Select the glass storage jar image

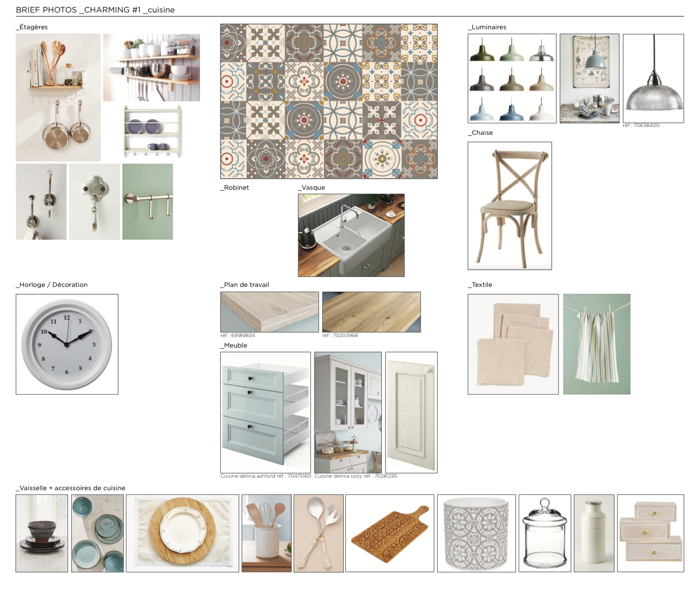(x=545, y=533)
